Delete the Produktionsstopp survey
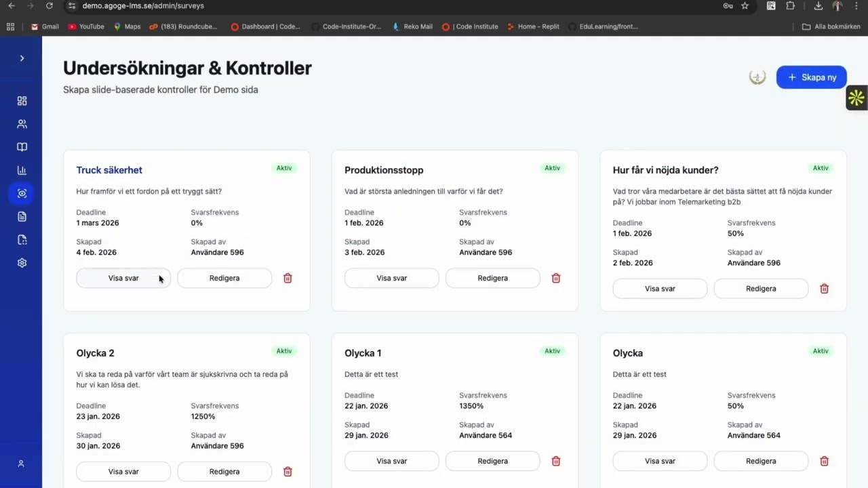This screenshot has width=868, height=488. tap(556, 279)
